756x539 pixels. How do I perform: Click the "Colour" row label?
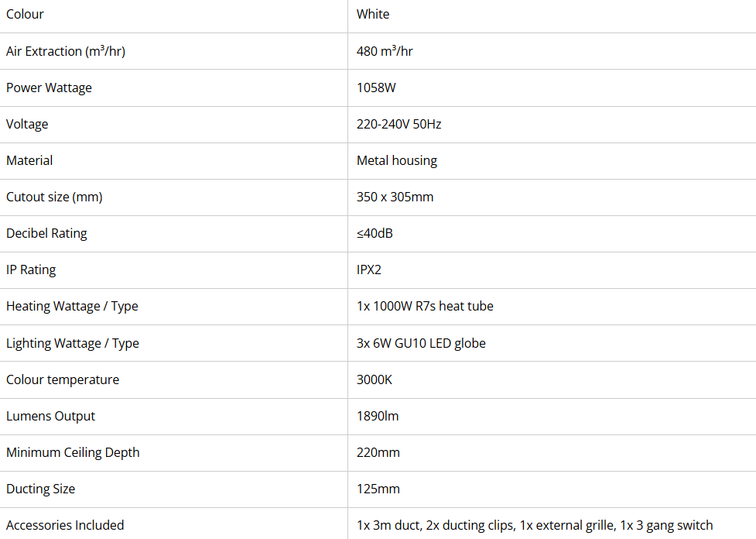(x=25, y=15)
